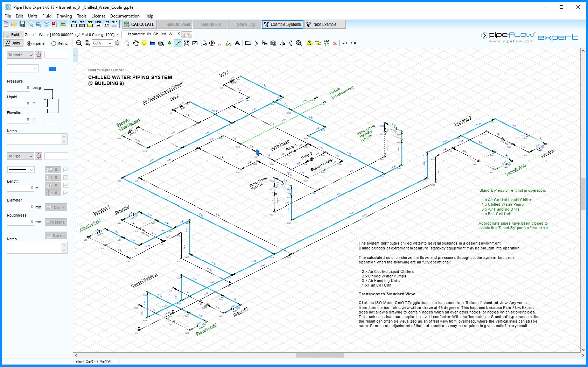The image size is (588, 367).
Task: Toggle the pump count checkbox
Action: (65, 193)
